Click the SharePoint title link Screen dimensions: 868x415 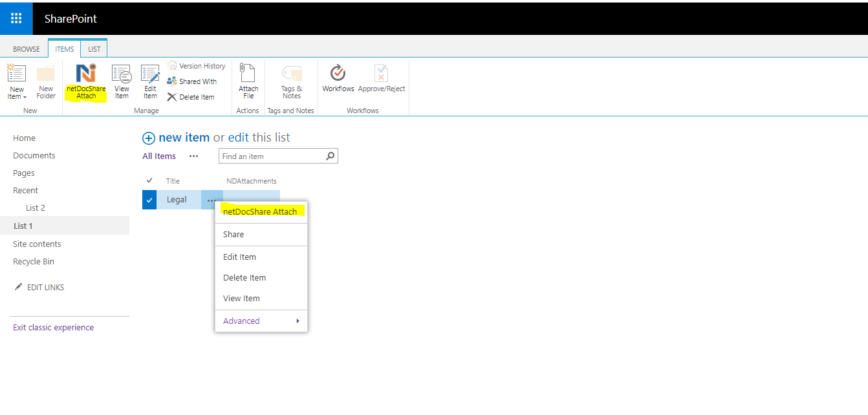[71, 19]
